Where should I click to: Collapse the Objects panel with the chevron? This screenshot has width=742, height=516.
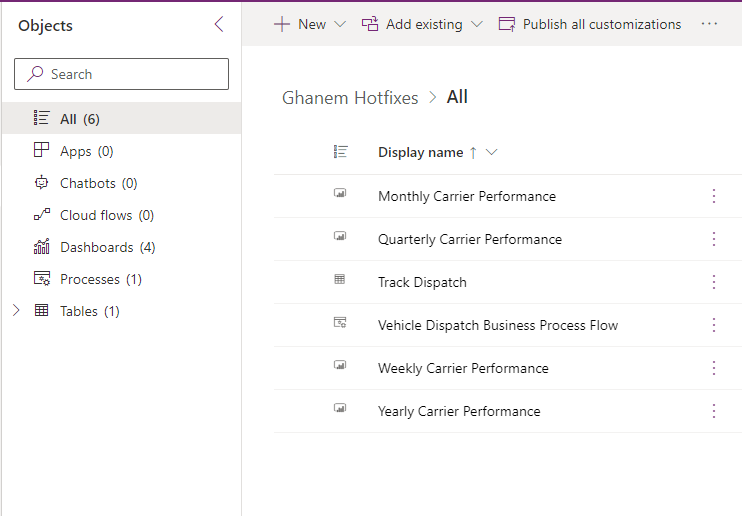click(219, 25)
